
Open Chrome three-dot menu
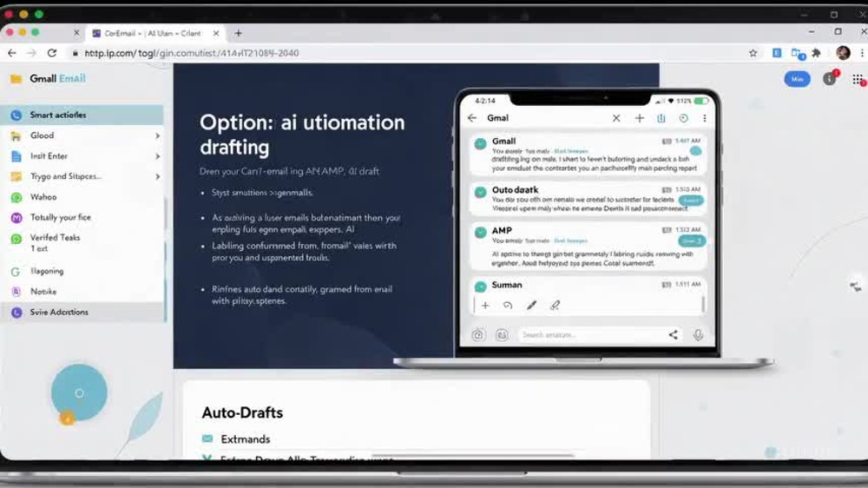[862, 53]
